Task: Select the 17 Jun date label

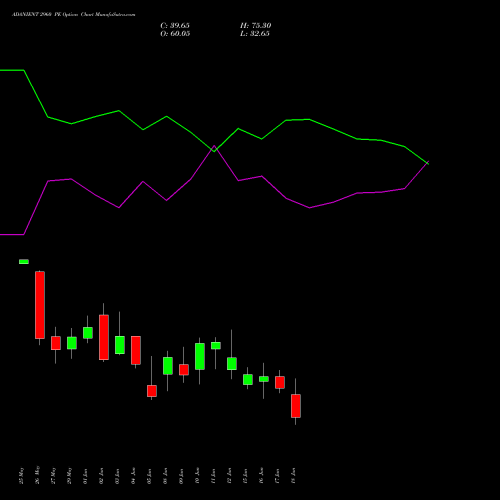Action: (x=278, y=476)
